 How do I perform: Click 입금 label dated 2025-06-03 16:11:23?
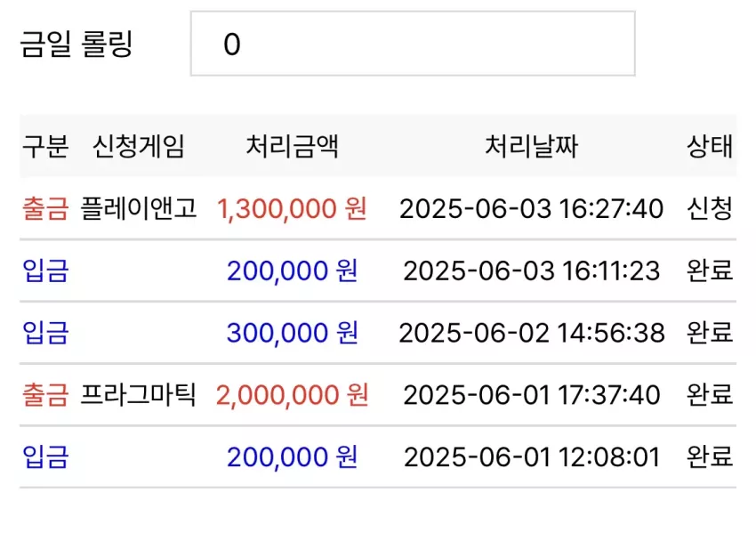coord(45,271)
